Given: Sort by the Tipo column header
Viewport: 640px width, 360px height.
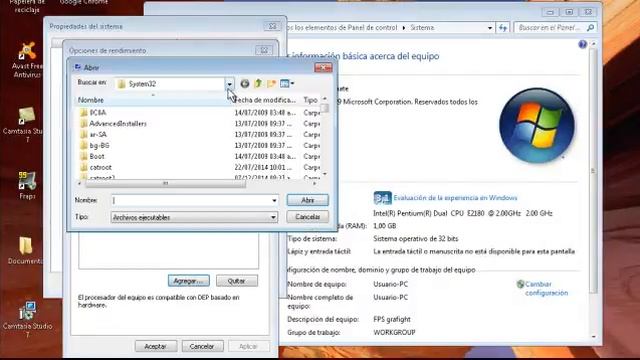Looking at the screenshot, I should [x=311, y=100].
